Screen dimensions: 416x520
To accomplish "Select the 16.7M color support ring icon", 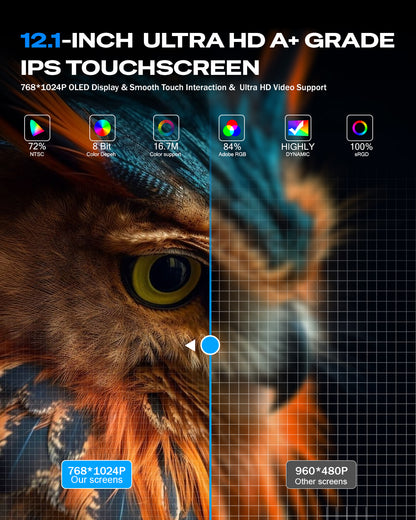I will tap(166, 128).
